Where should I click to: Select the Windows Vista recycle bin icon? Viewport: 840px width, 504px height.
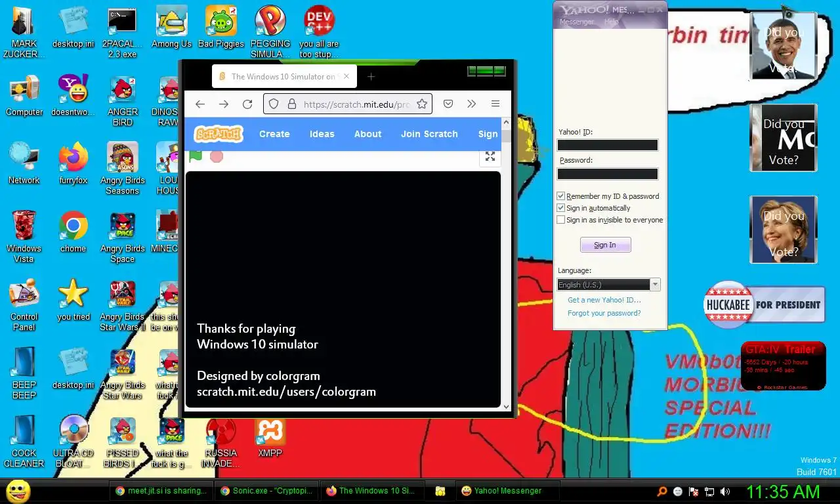(x=24, y=236)
